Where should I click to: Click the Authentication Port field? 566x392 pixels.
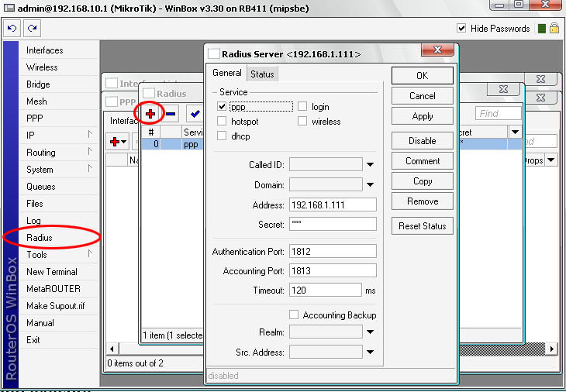coord(333,251)
